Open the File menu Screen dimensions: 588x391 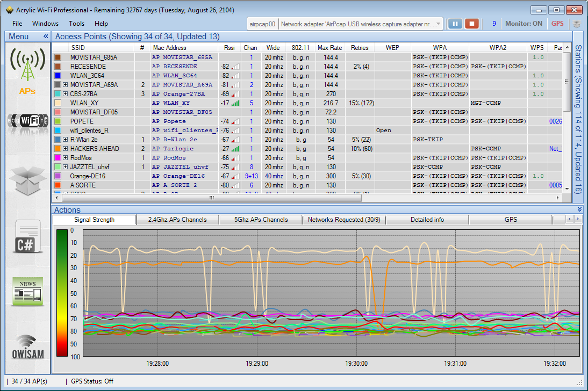[17, 23]
